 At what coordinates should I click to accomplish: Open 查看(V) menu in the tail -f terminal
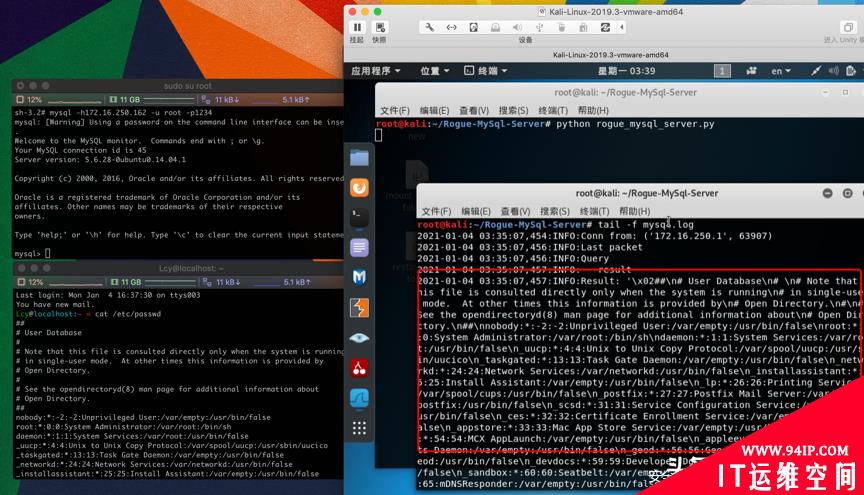[516, 211]
